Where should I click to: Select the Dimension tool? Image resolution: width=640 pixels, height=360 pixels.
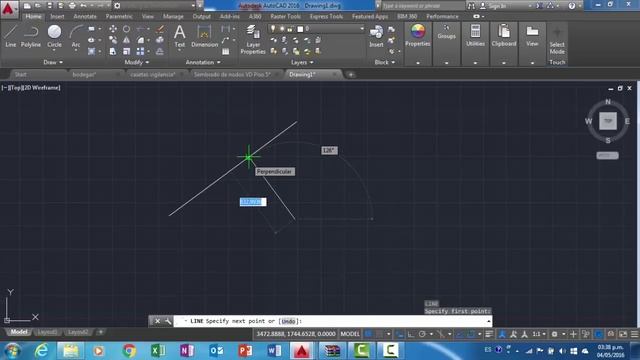[204, 36]
